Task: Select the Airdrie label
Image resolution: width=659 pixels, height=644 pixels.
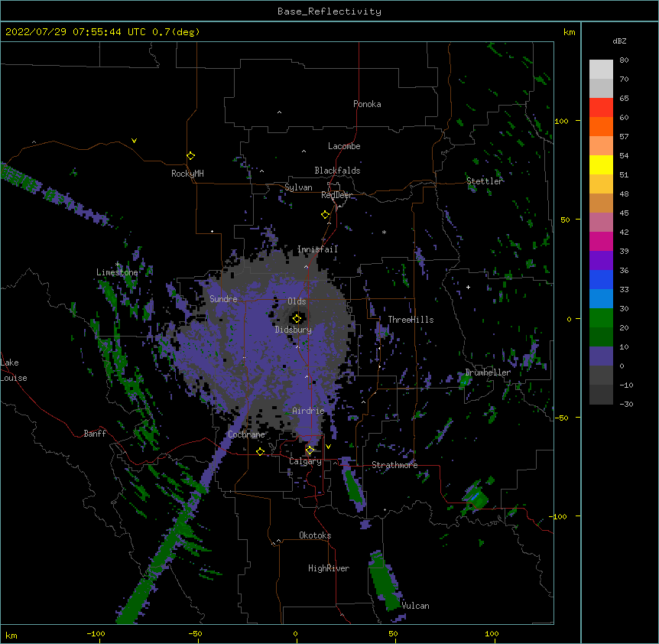Action: [308, 411]
